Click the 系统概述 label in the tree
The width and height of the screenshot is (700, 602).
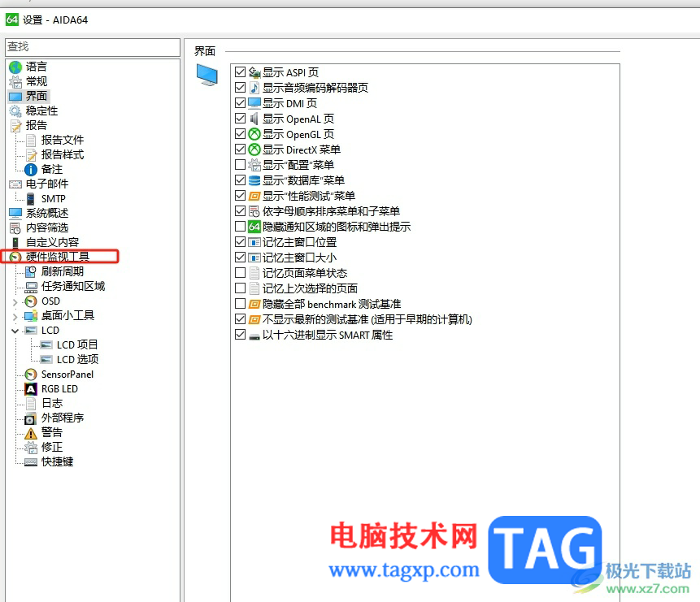47,214
